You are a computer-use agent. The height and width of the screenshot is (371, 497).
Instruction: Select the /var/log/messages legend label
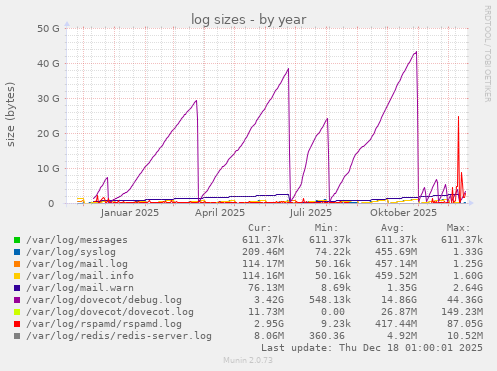77,240
